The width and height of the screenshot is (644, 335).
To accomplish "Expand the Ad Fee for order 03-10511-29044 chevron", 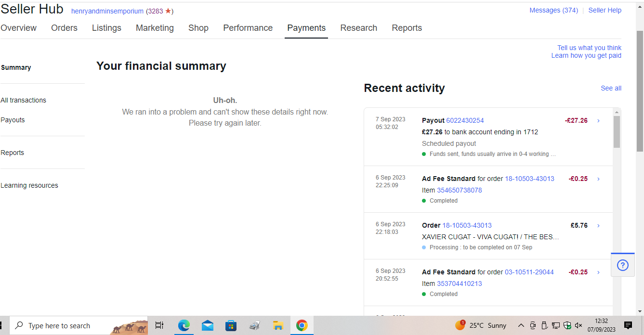I will coord(598,272).
